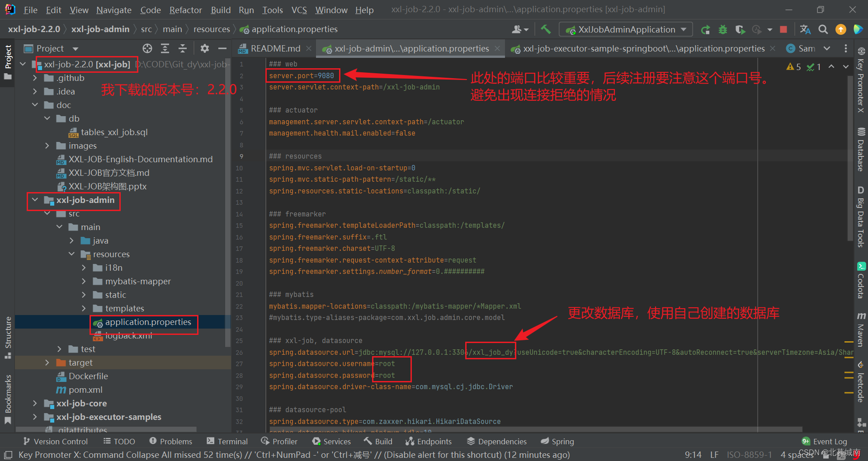Open the Refactor menu
The height and width of the screenshot is (461, 868).
185,10
